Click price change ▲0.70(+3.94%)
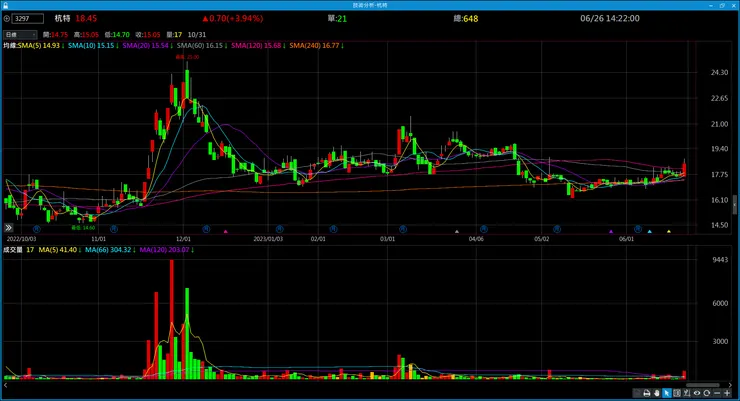Viewport: 740px width, 401px height. click(x=233, y=18)
